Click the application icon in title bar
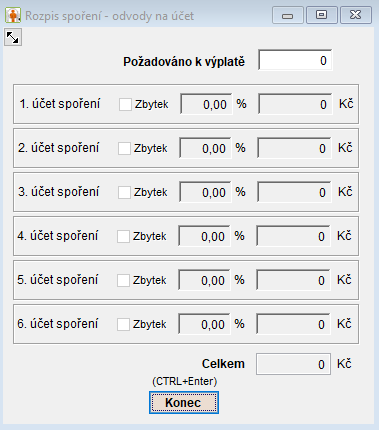Viewport: 379px width, 430px height. click(13, 15)
